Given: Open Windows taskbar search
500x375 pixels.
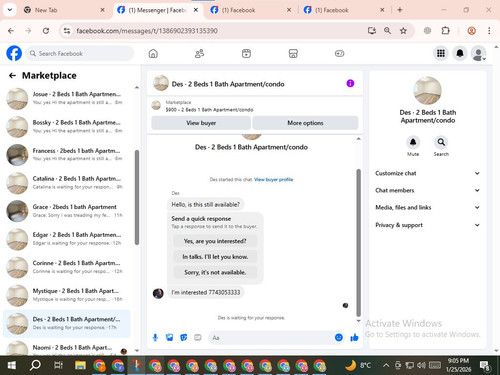Looking at the screenshot, I should (35, 366).
